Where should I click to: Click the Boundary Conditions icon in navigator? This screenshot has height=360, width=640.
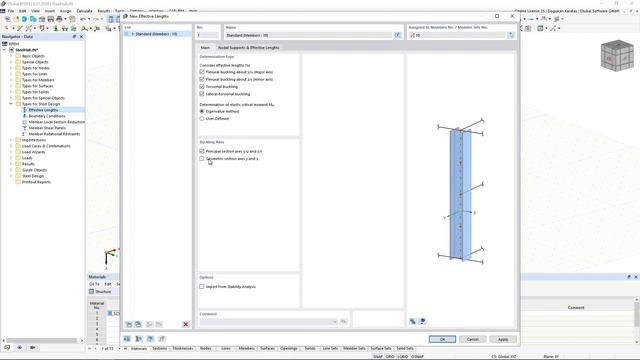[x=24, y=116]
